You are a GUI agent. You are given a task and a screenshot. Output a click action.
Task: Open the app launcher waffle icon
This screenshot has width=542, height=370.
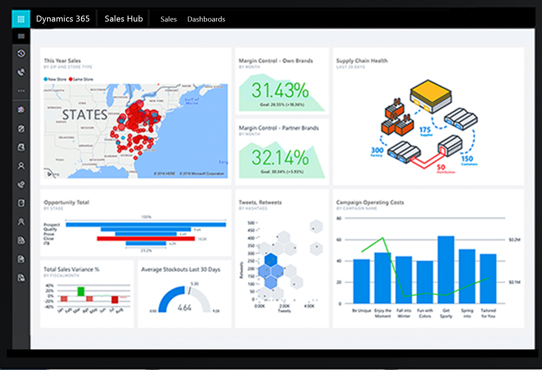point(21,19)
